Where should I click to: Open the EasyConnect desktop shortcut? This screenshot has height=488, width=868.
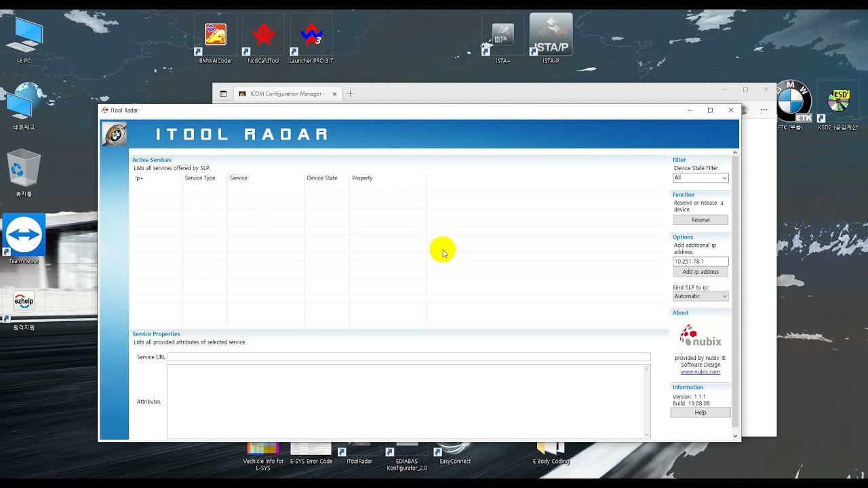pos(455,454)
